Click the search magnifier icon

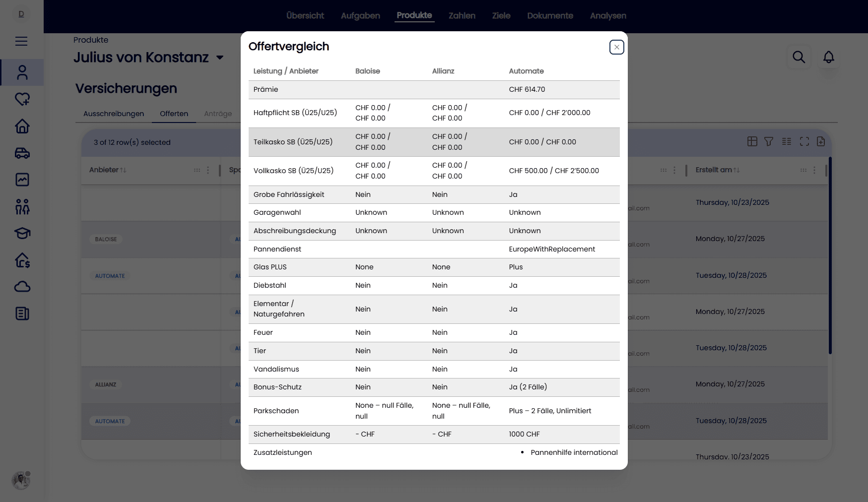(x=799, y=57)
